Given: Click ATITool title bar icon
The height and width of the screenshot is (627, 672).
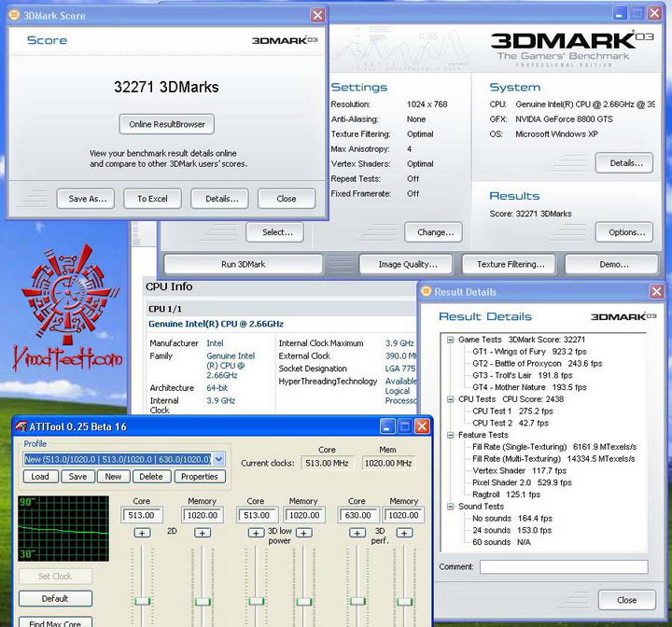Looking at the screenshot, I should (21, 426).
